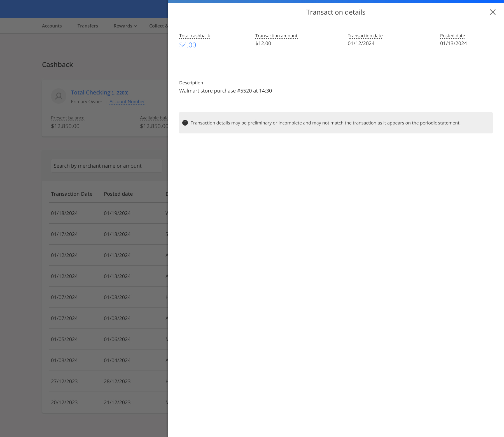504x437 pixels.
Task: Select the $4.00 cashback amount
Action: pos(188,45)
